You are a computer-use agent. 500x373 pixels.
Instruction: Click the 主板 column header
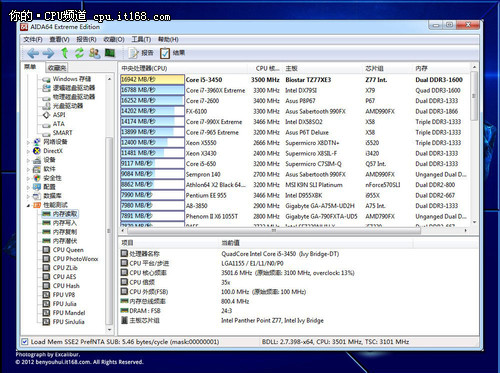(x=323, y=68)
